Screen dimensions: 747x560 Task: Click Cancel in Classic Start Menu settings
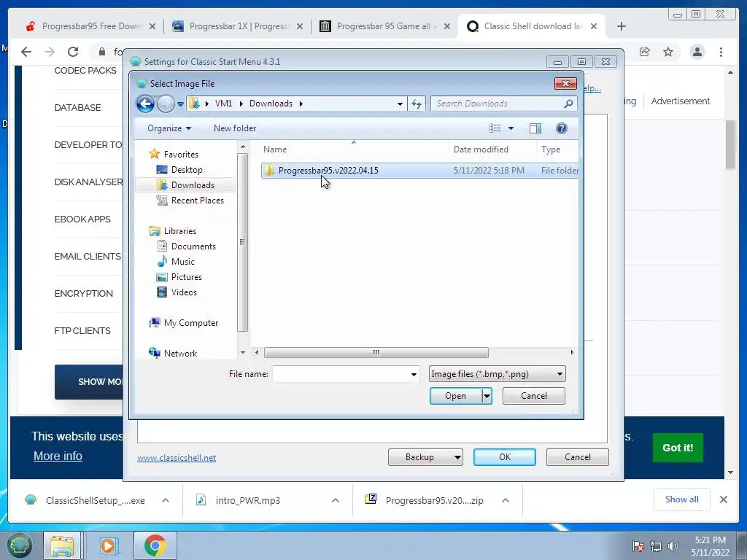[578, 457]
